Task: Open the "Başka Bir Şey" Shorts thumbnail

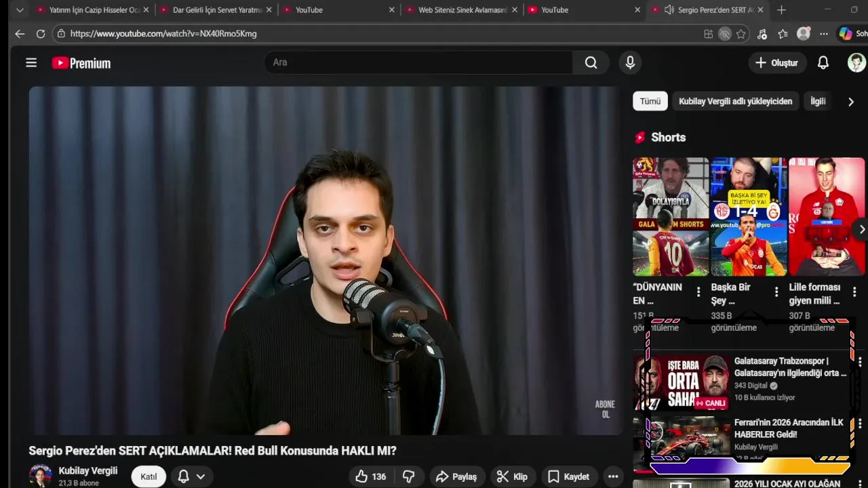Action: [x=749, y=217]
